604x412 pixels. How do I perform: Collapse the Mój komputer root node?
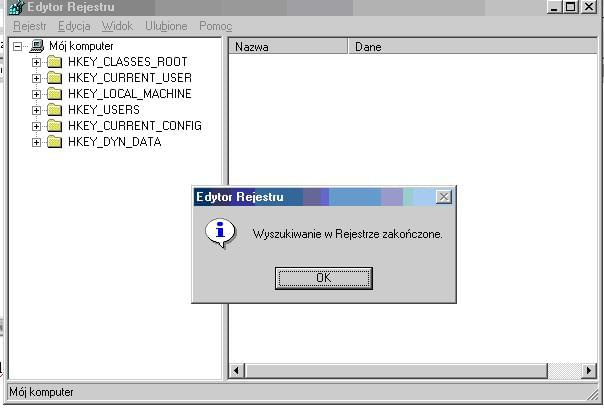click(x=18, y=46)
